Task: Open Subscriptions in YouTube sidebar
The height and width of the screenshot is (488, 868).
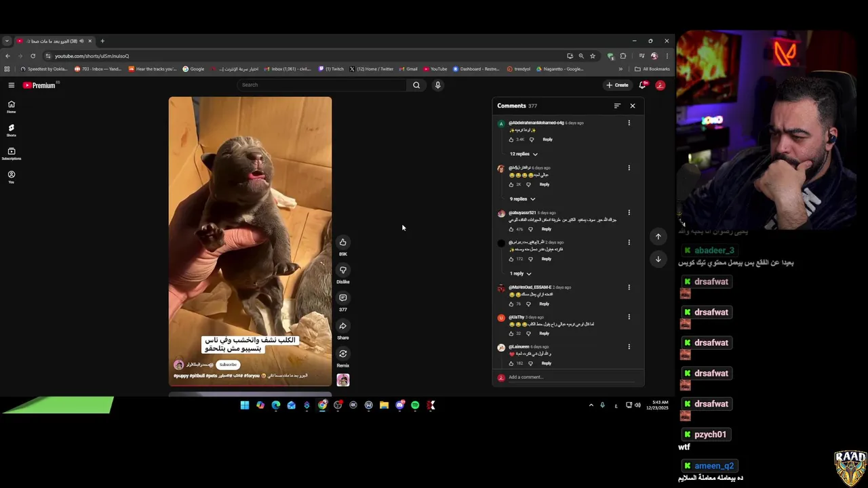Action: [11, 153]
